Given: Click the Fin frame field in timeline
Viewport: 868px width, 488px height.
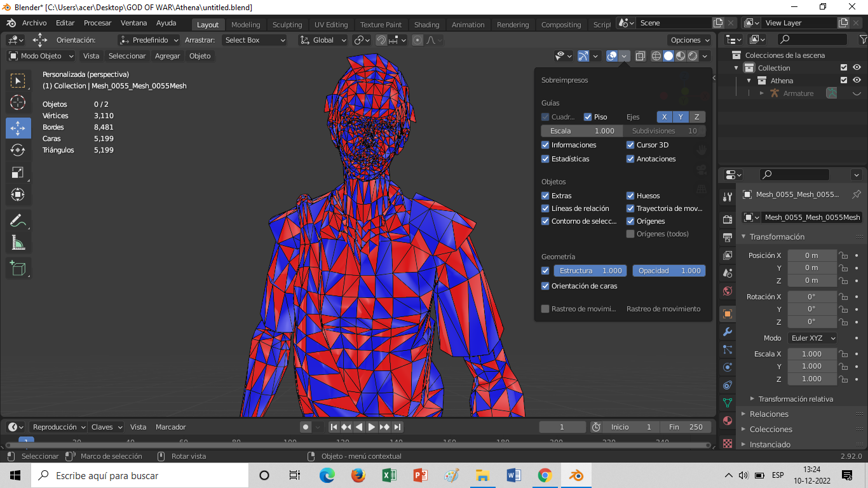Looking at the screenshot, I should coord(685,427).
